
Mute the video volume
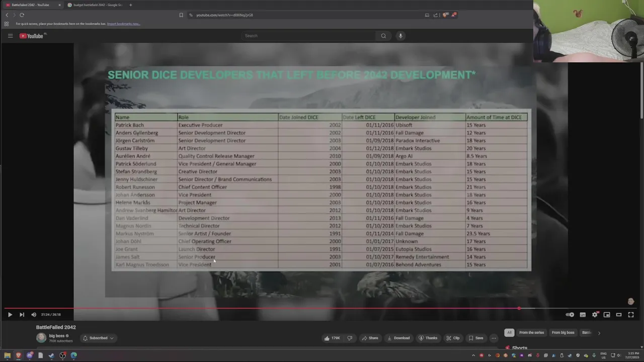tap(34, 315)
